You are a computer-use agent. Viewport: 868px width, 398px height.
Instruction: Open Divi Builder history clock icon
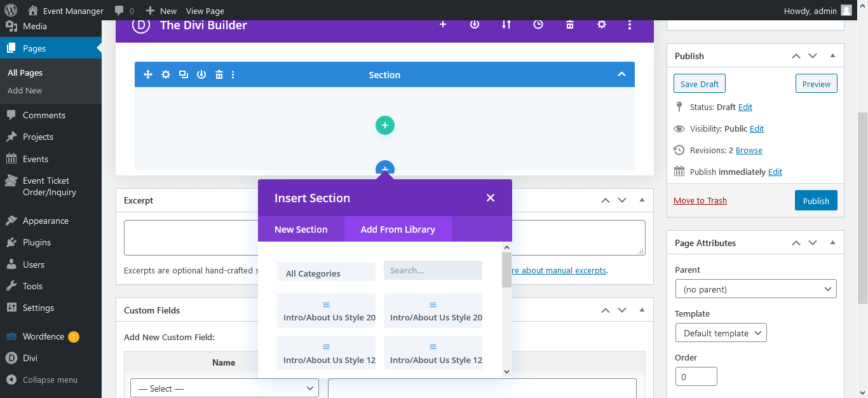538,24
